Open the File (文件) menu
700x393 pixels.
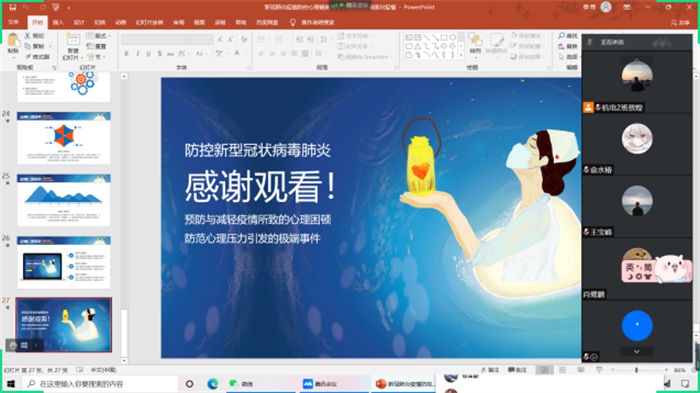(x=13, y=22)
